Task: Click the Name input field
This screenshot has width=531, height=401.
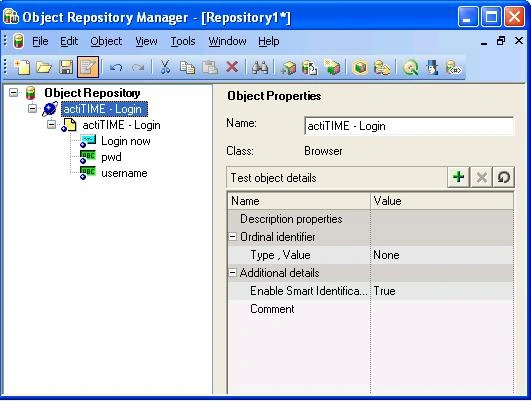Action: tap(409, 126)
